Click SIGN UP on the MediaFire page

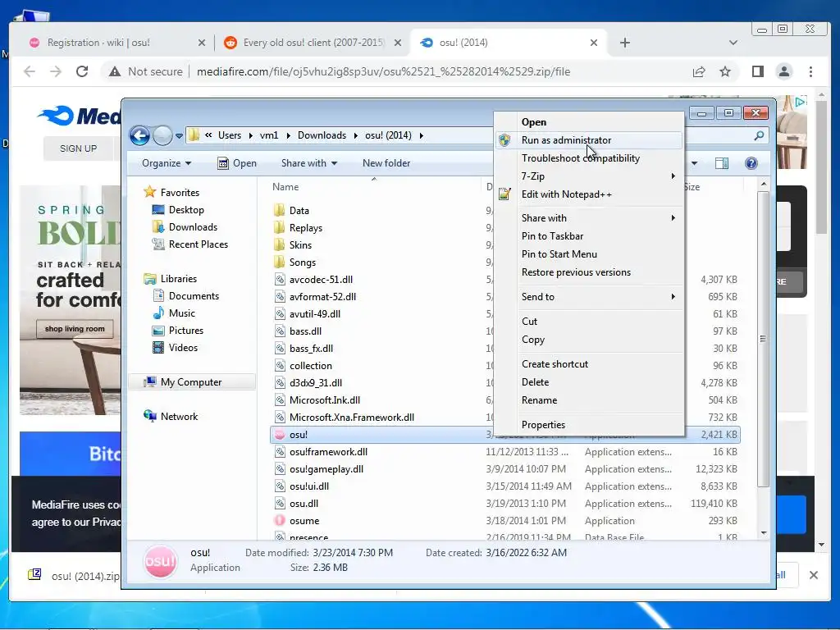pos(78,148)
